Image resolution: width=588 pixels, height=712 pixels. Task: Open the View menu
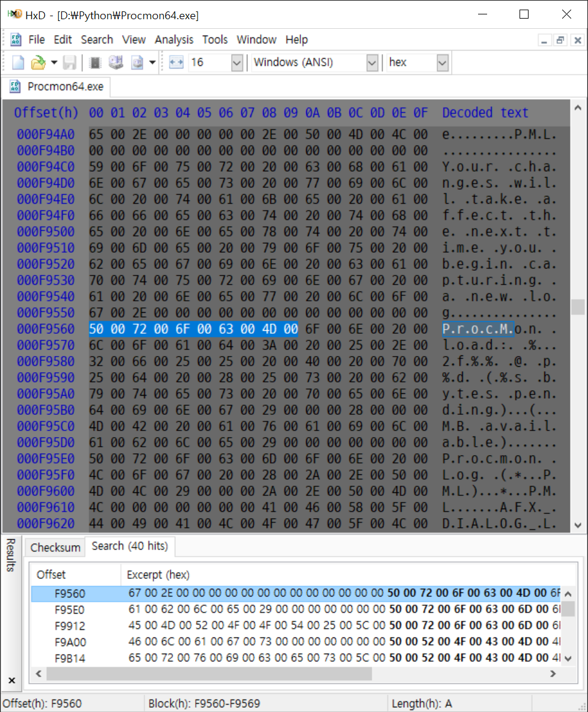point(133,40)
